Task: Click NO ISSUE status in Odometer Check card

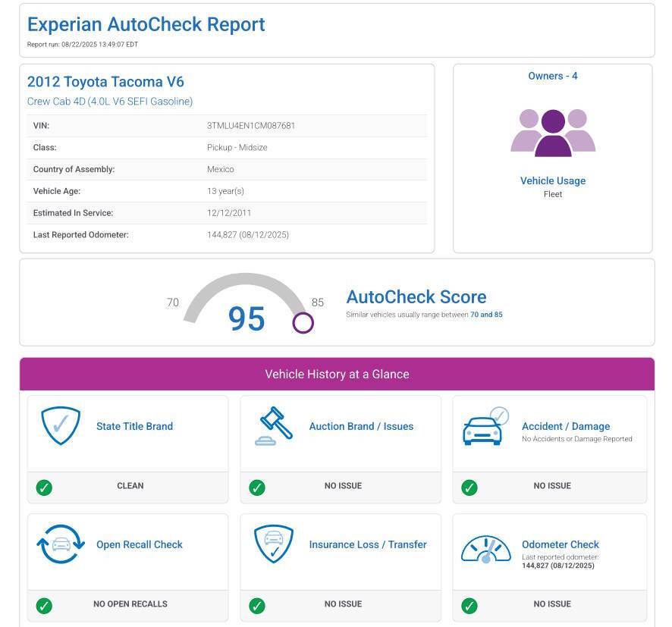Action: tap(552, 603)
